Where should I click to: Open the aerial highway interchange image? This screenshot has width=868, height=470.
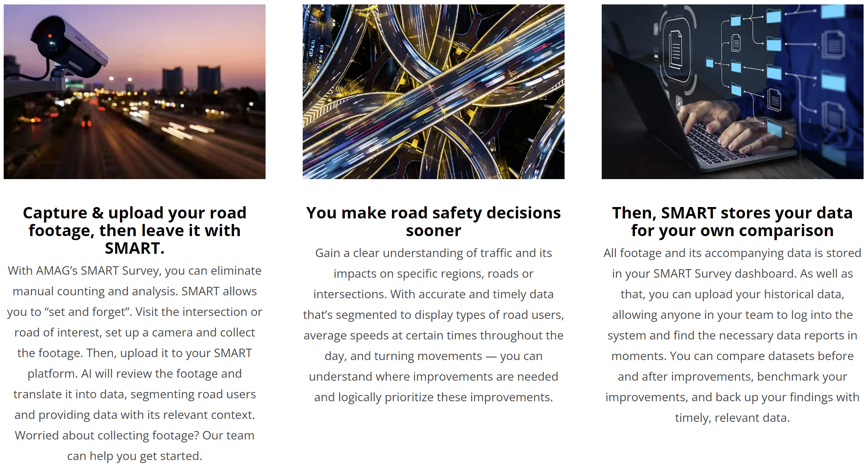coord(433,92)
